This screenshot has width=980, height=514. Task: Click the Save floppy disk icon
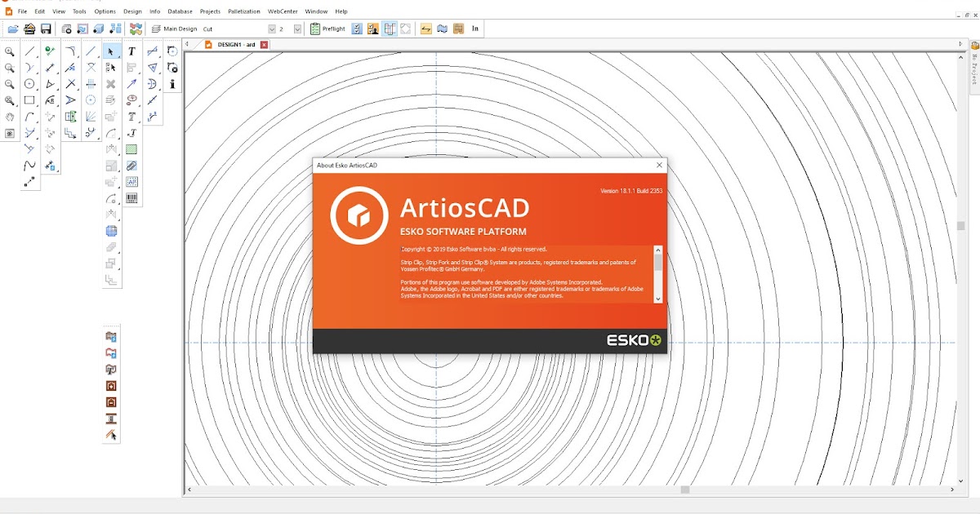coord(46,29)
